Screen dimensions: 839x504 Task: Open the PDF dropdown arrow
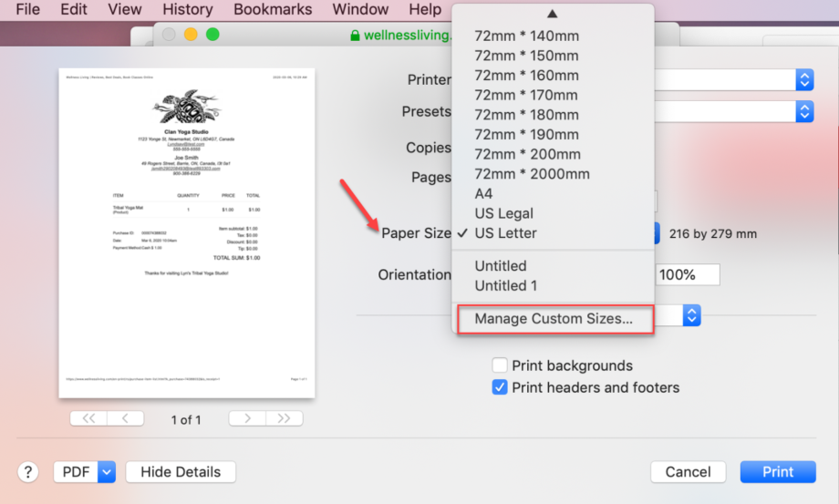pyautogui.click(x=107, y=472)
